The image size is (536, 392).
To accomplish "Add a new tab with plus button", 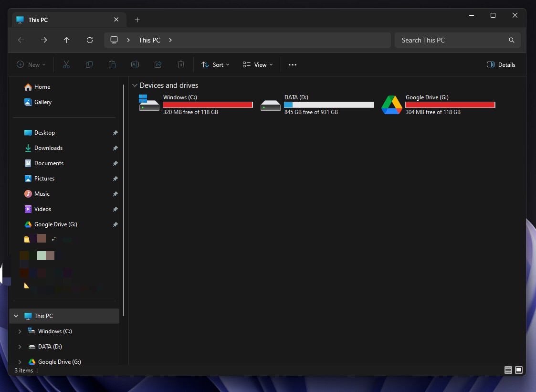I will (137, 20).
